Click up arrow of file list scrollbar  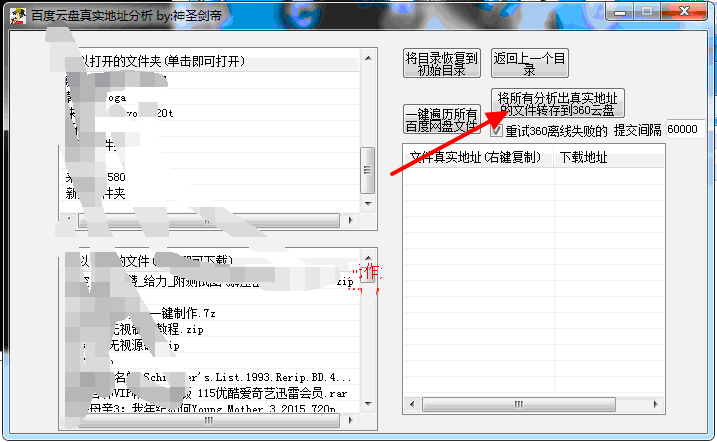coord(368,258)
